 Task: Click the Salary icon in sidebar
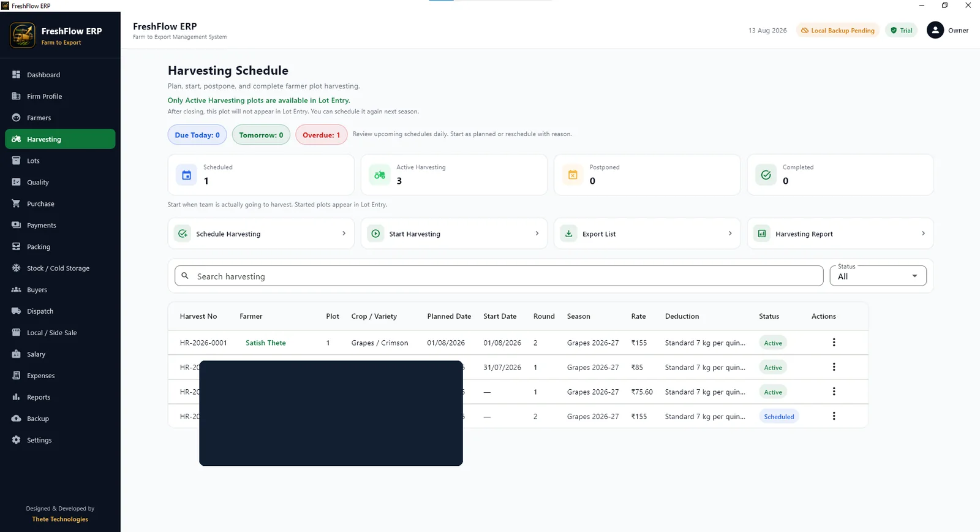point(16,354)
